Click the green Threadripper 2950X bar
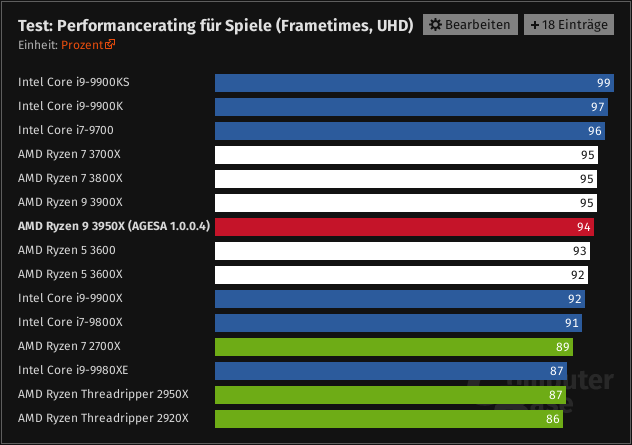Viewport: 632px width, 445px height. pyautogui.click(x=390, y=395)
